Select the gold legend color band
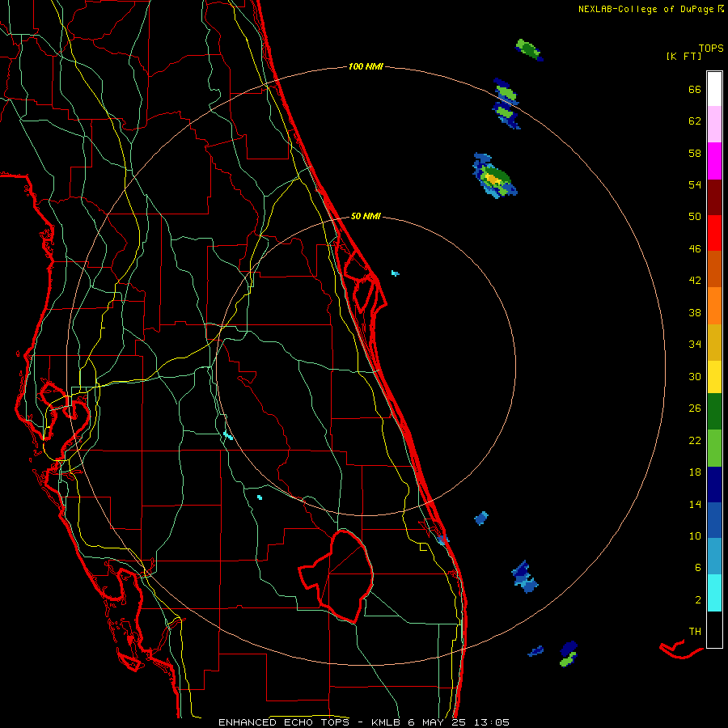Viewport: 728px width, 728px height. (x=714, y=343)
